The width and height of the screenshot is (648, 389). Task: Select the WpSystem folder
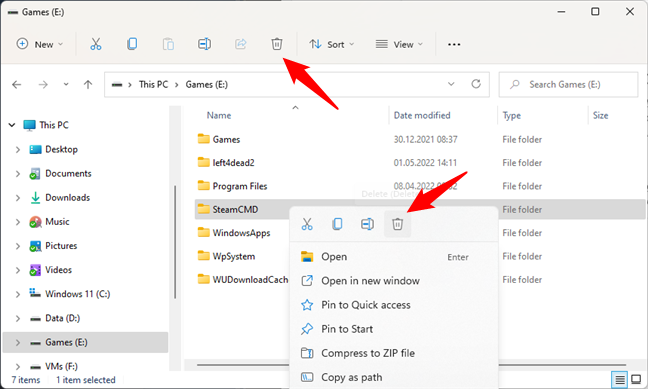(233, 256)
